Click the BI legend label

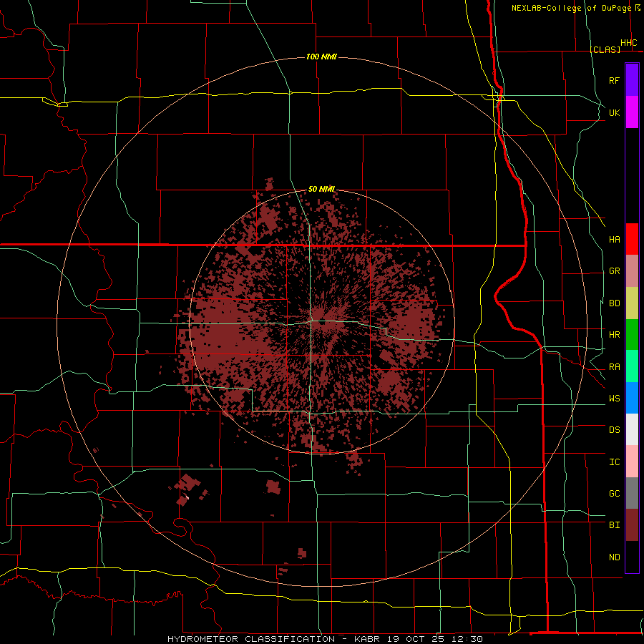click(614, 525)
